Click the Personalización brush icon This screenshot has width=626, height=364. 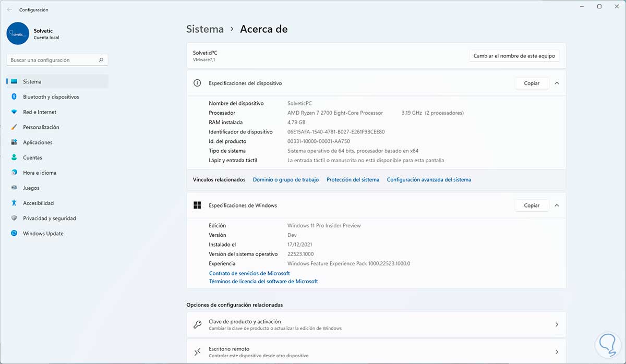pos(14,127)
